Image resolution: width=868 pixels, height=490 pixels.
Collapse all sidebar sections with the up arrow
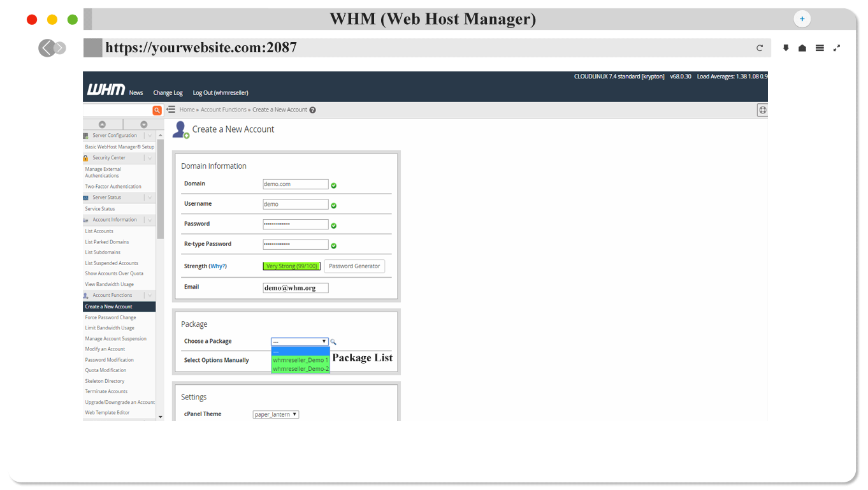coord(102,124)
